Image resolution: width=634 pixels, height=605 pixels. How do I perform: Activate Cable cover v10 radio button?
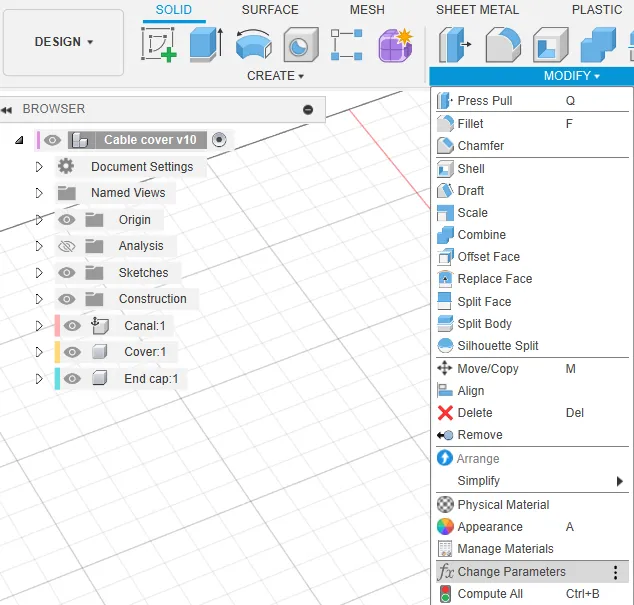point(219,140)
